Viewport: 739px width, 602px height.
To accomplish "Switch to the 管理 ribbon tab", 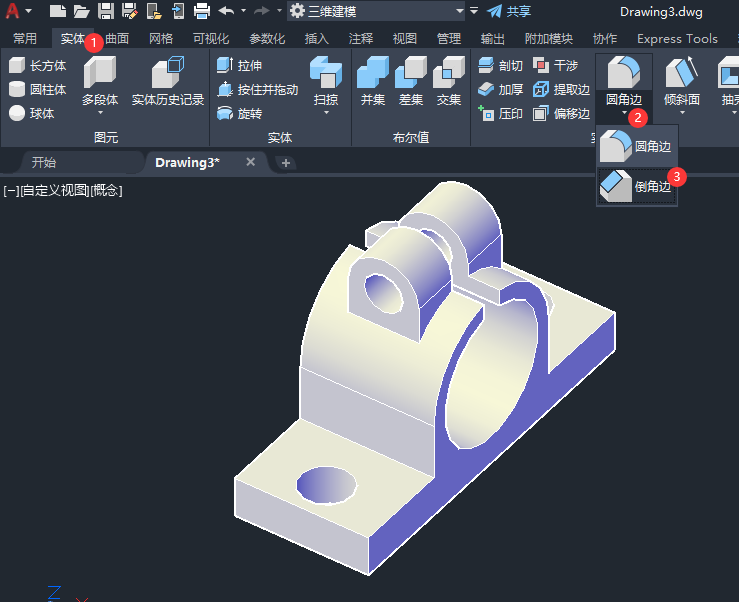I will pyautogui.click(x=449, y=39).
